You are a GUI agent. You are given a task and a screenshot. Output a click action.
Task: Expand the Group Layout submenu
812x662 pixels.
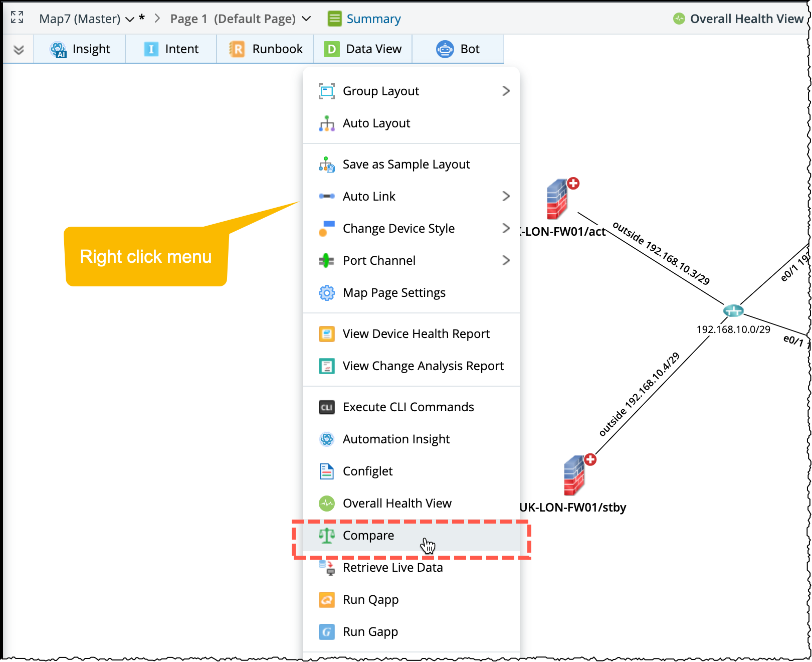coord(505,91)
